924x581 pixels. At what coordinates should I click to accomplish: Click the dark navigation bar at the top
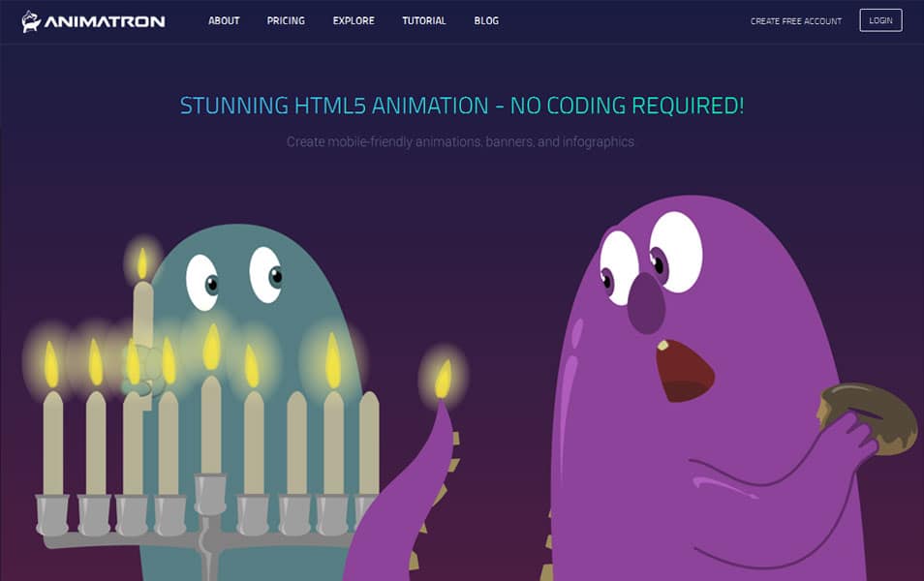tap(601, 19)
